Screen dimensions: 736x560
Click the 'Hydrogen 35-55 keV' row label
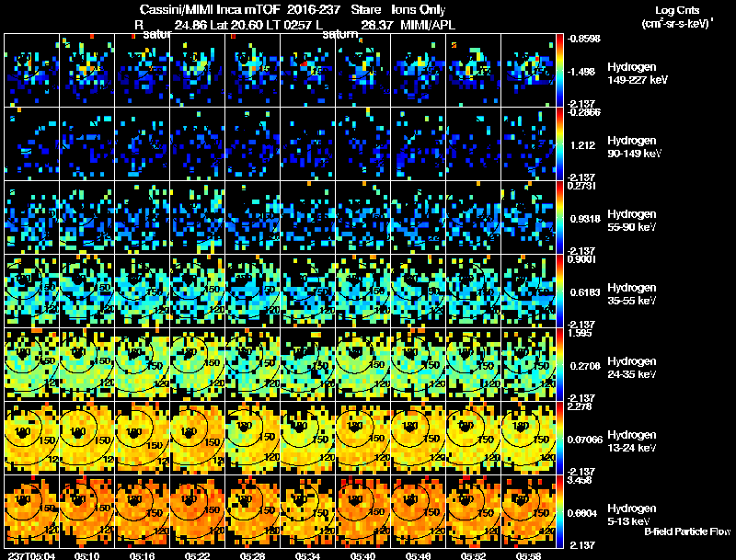click(632, 294)
